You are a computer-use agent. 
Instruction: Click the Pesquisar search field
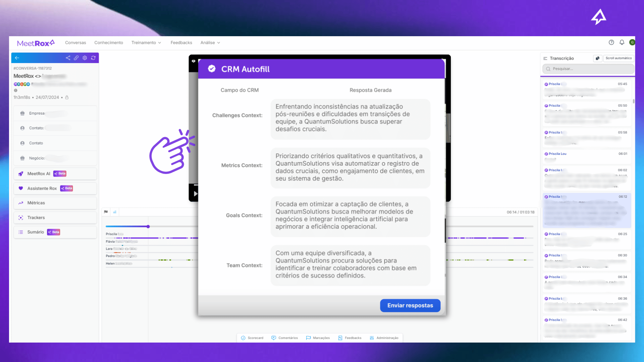(x=587, y=69)
